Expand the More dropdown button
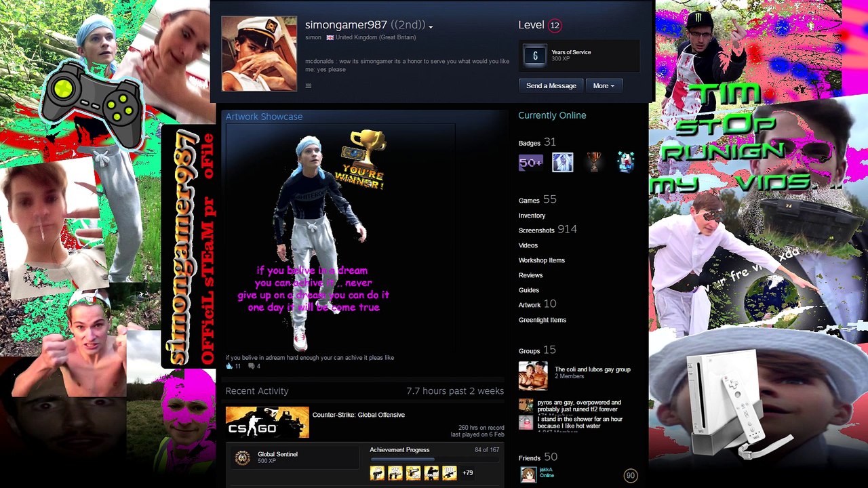The height and width of the screenshot is (488, 868). pyautogui.click(x=604, y=85)
